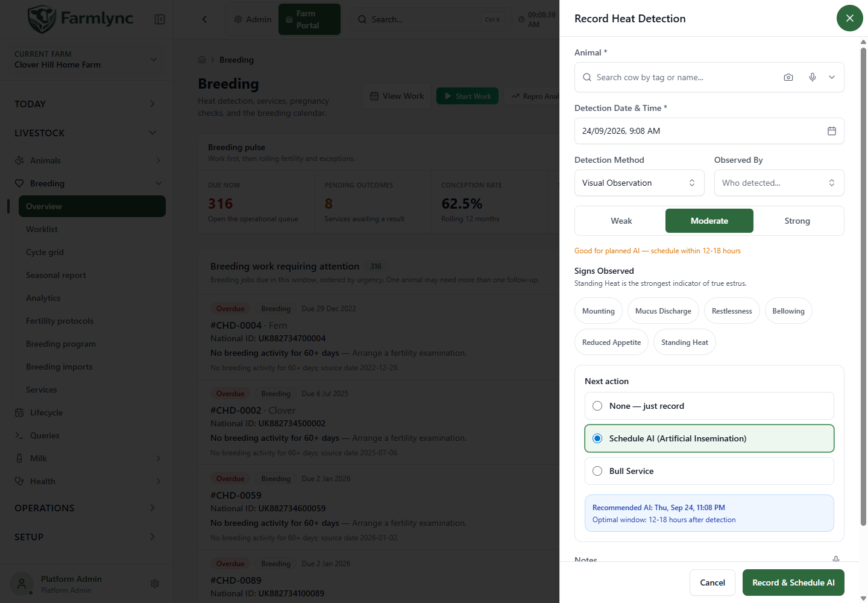868x603 pixels.
Task: Click the back arrow in top bar
Action: coord(204,19)
